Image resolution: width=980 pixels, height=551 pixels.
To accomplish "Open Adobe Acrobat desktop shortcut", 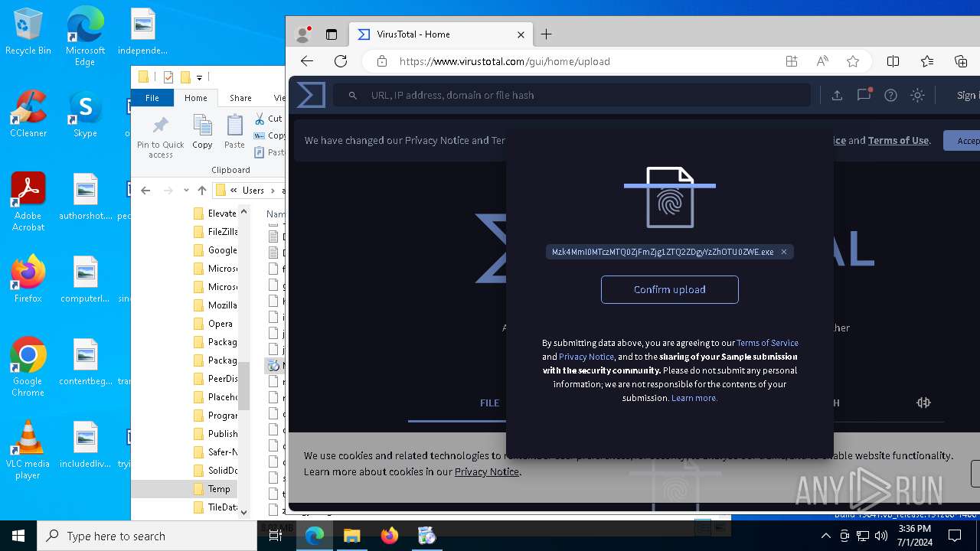I will [28, 202].
